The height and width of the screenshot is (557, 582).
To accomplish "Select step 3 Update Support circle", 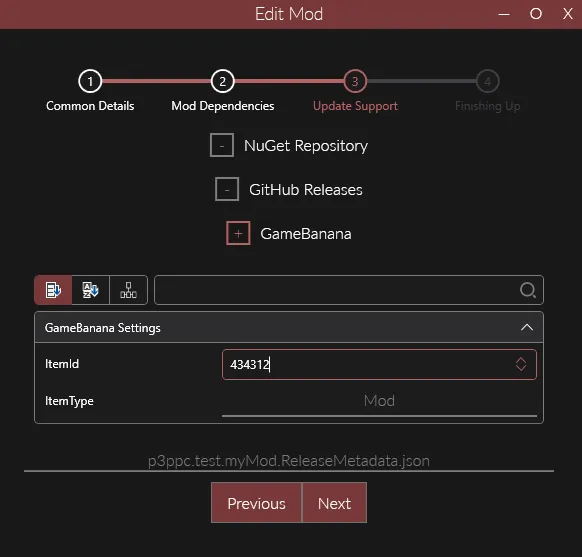I will (x=355, y=81).
